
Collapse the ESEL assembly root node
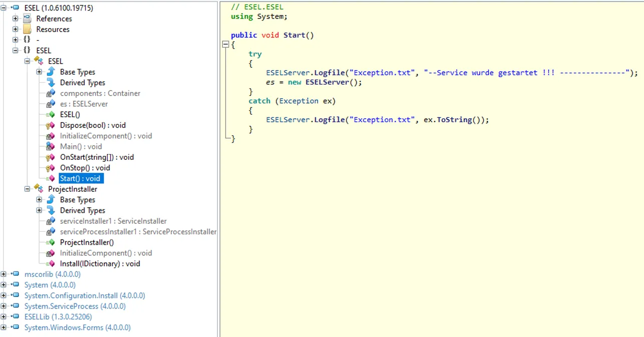coord(4,8)
